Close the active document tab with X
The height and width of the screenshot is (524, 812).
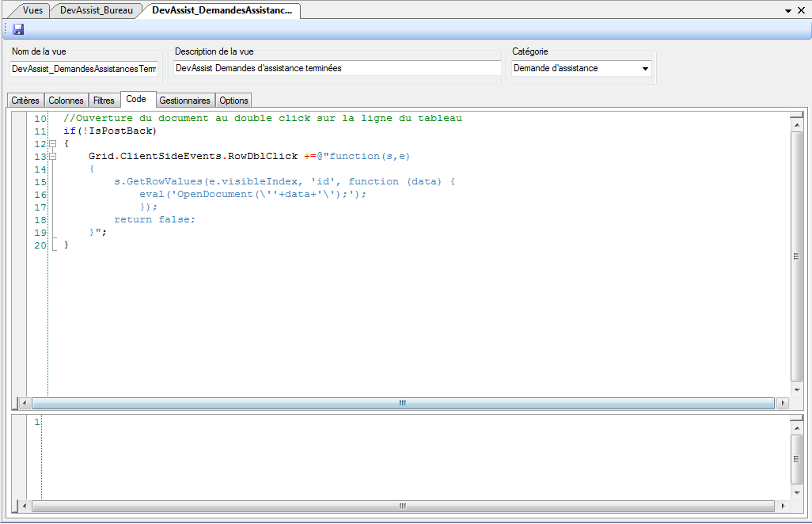click(802, 11)
